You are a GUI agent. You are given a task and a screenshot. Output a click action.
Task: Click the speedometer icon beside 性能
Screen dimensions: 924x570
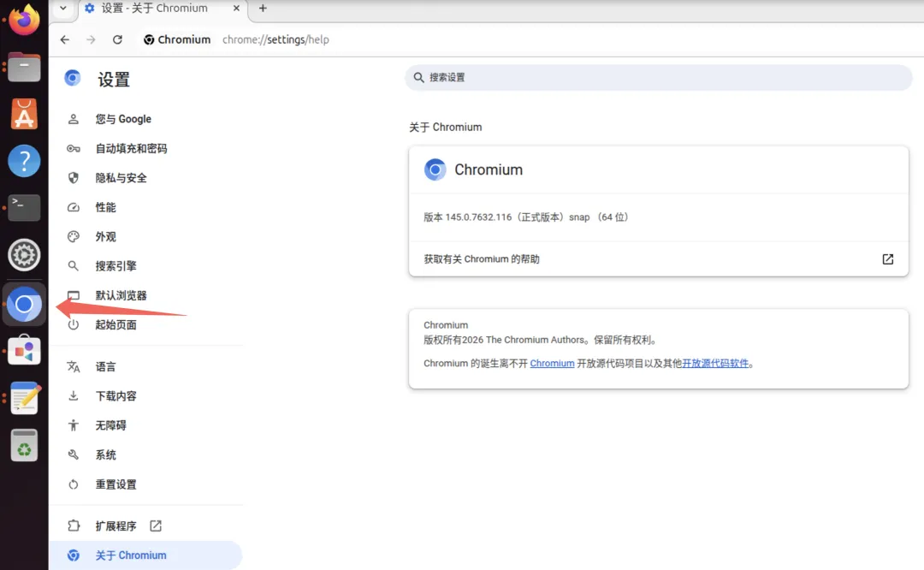73,207
